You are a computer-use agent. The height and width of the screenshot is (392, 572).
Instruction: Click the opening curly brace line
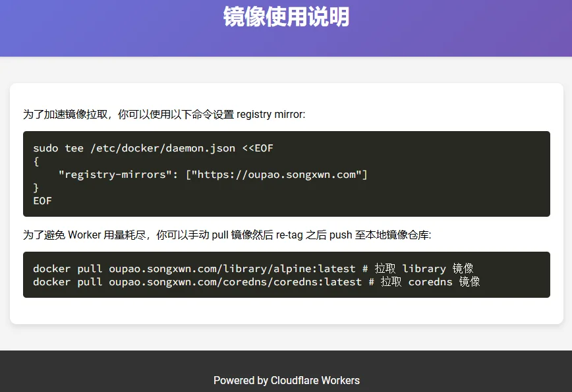(36, 161)
